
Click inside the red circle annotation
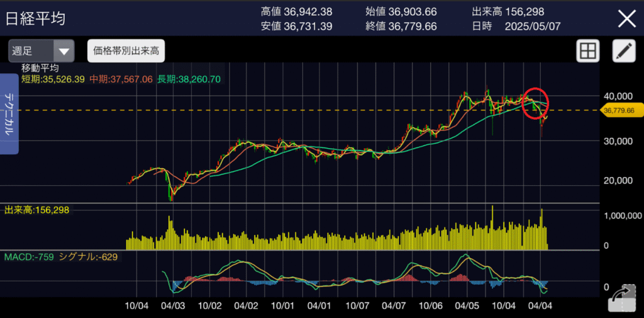534,102
